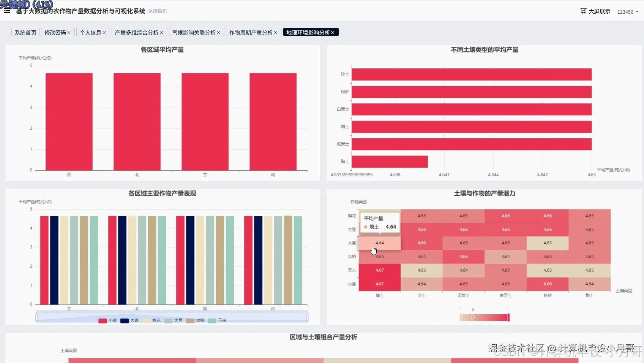Close the 地理环境影响分析 tab

tap(333, 32)
